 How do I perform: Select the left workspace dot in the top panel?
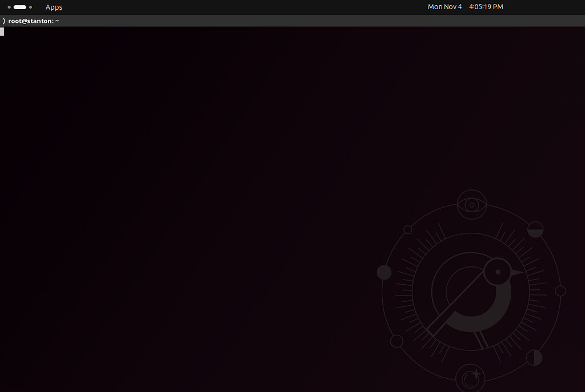[x=9, y=7]
